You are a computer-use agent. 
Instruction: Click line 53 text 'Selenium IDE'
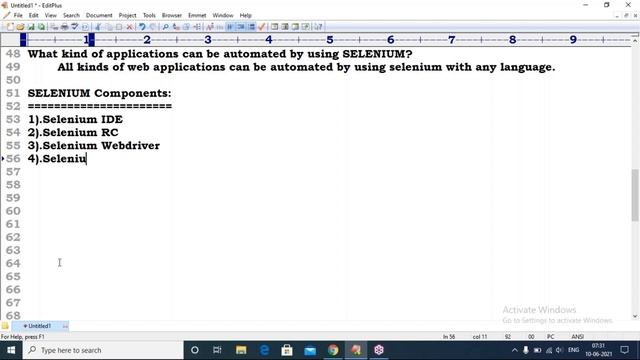pyautogui.click(x=82, y=119)
